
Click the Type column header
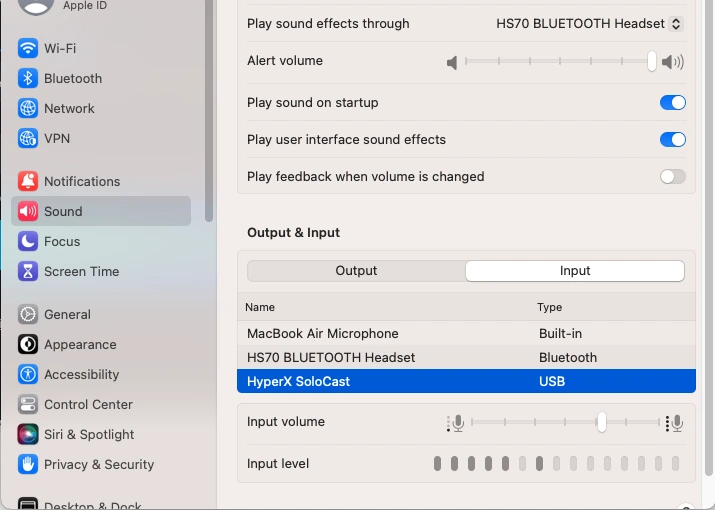[x=549, y=307]
